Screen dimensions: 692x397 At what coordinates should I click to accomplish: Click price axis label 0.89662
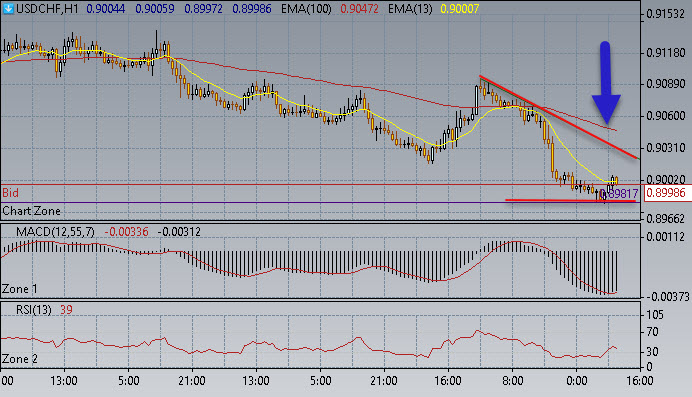click(666, 218)
